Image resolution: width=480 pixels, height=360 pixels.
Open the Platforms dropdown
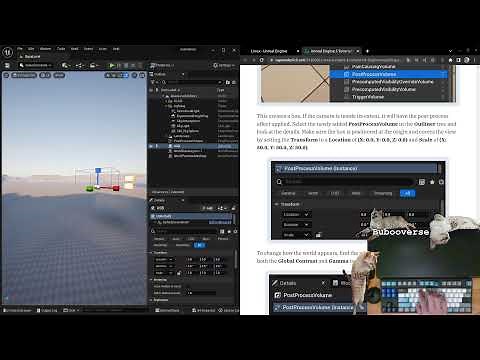tap(162, 65)
